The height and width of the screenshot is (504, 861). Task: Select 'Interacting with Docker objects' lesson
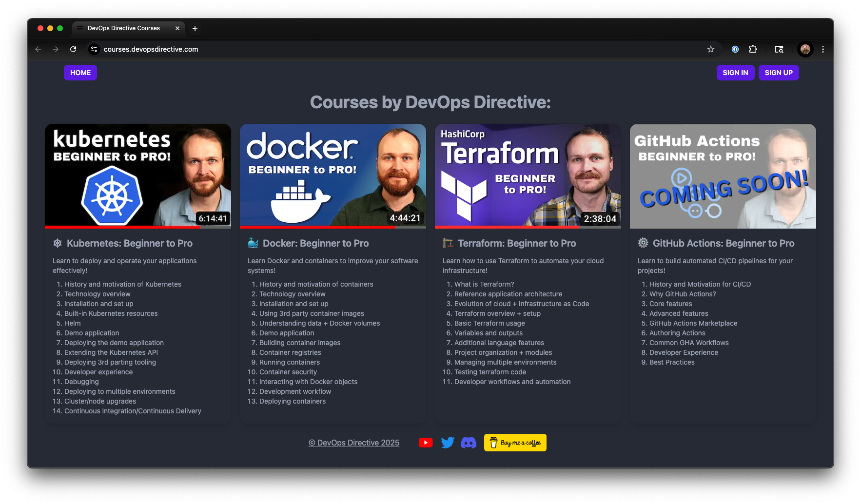(309, 382)
